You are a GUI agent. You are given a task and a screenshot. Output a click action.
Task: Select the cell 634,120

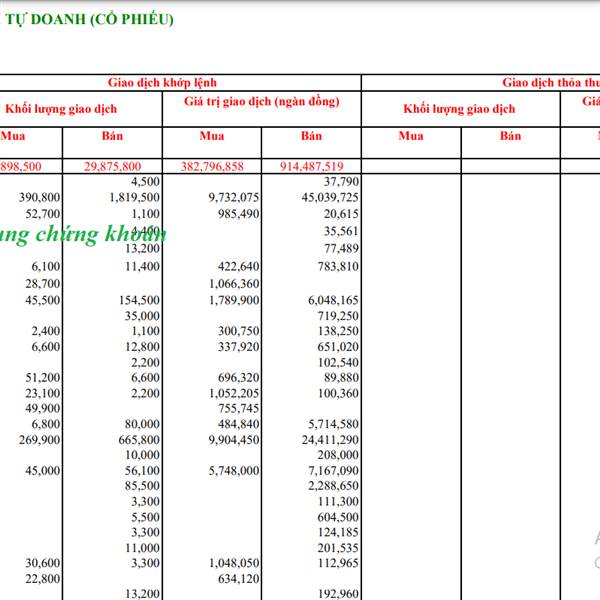(x=239, y=579)
